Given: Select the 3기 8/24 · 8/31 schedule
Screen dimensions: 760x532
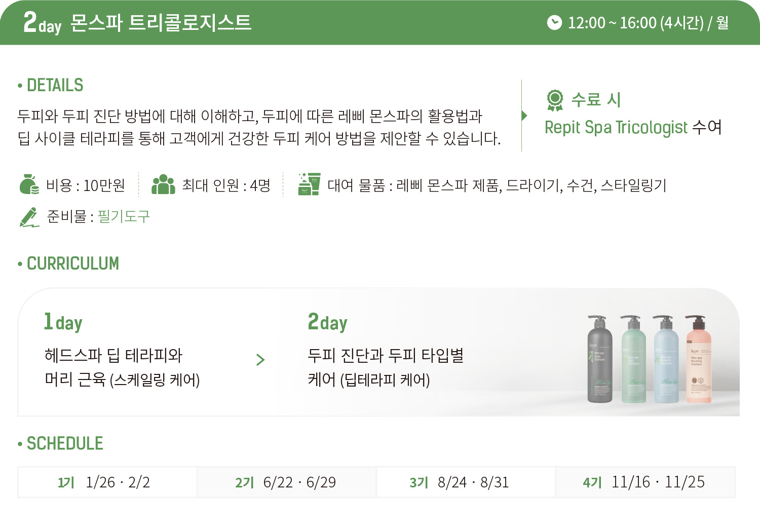Looking at the screenshot, I should 466,482.
